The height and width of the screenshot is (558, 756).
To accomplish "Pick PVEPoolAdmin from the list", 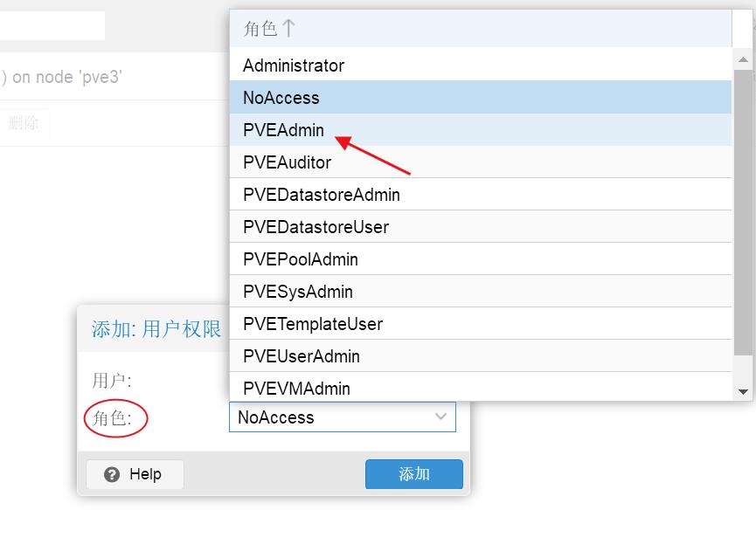I will [x=480, y=258].
